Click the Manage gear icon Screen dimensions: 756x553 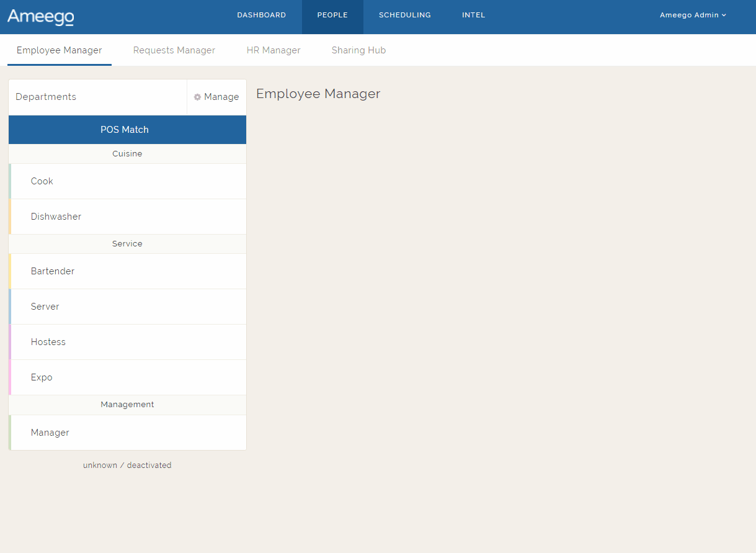198,97
